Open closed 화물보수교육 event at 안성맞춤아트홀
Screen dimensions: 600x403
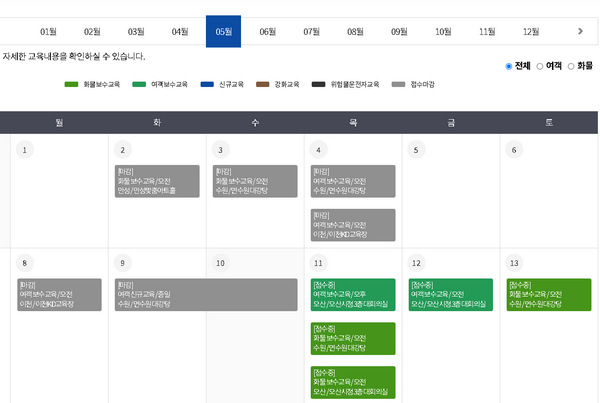(x=157, y=181)
